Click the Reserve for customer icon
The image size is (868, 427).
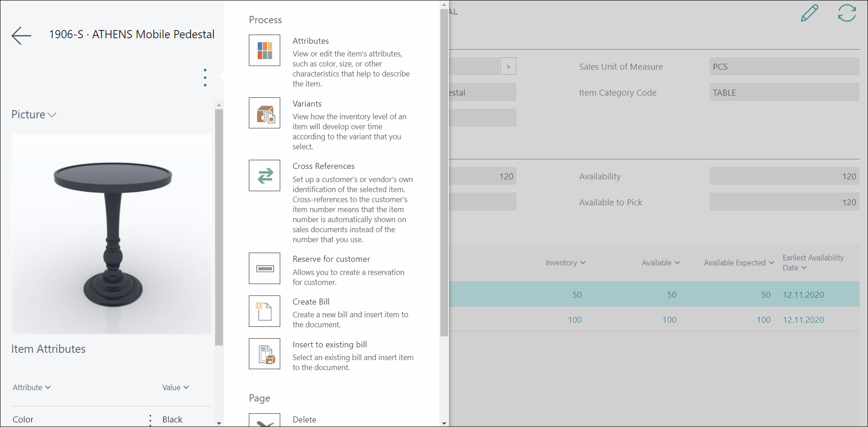[x=264, y=269]
